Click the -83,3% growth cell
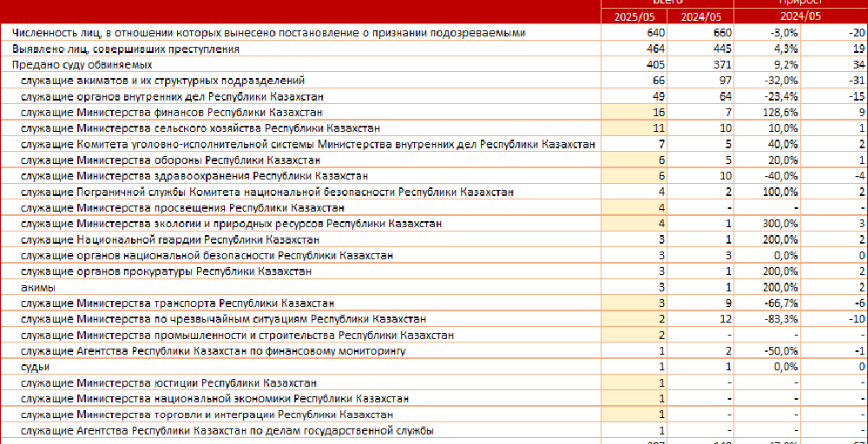Image resolution: width=868 pixels, height=444 pixels. (x=783, y=320)
